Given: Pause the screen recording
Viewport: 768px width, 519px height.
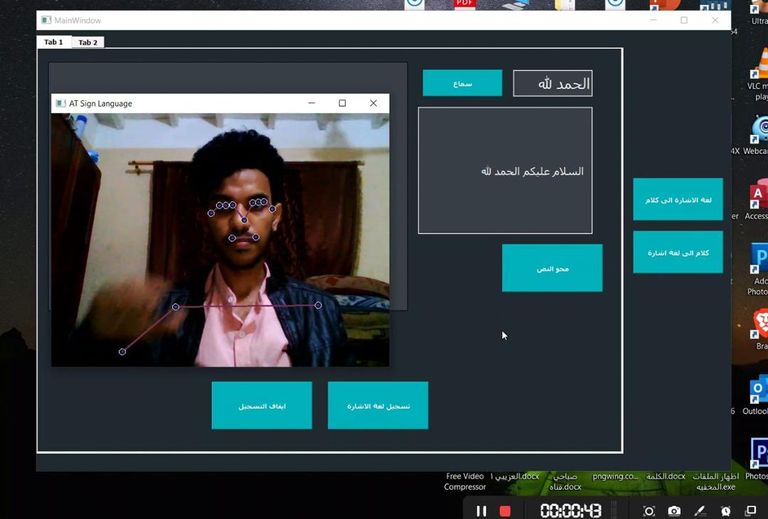Looking at the screenshot, I should 481,511.
